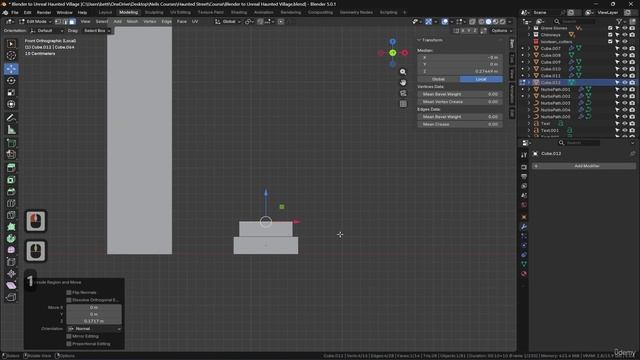Enable the Mirror Editing checkbox

click(69, 336)
